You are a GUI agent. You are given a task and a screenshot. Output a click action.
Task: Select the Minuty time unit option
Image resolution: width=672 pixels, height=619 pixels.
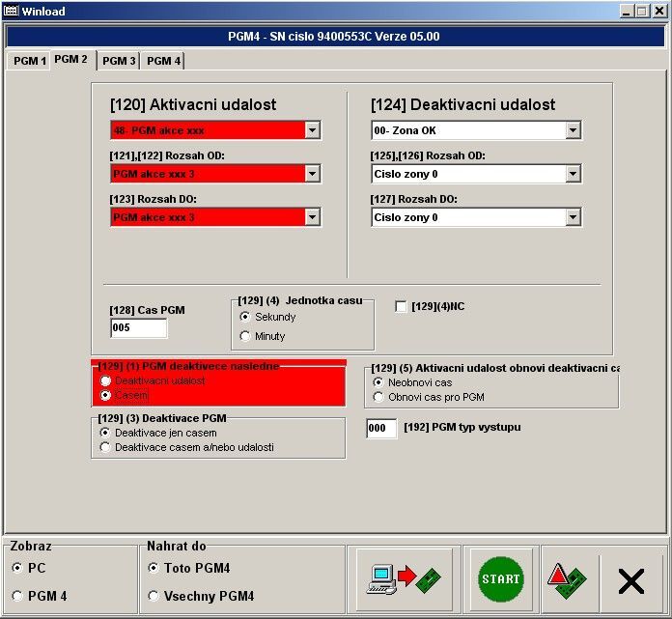pyautogui.click(x=245, y=336)
